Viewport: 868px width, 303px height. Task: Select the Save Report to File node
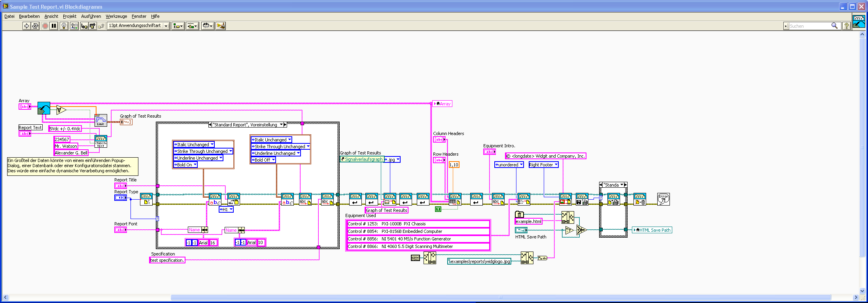coord(582,199)
